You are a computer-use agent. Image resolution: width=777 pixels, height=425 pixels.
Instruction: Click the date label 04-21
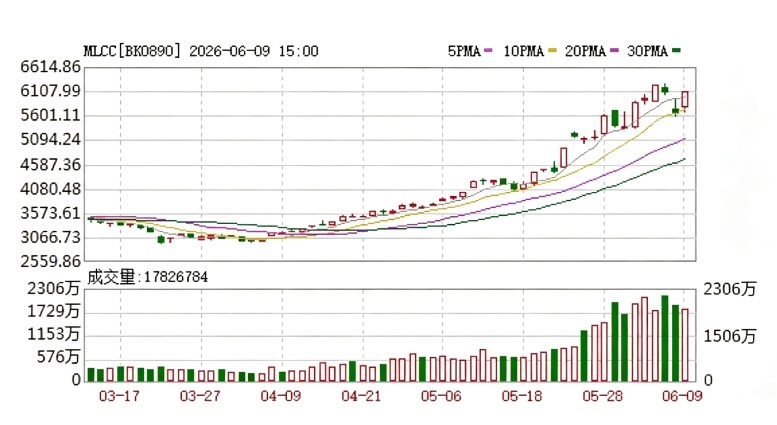(361, 396)
